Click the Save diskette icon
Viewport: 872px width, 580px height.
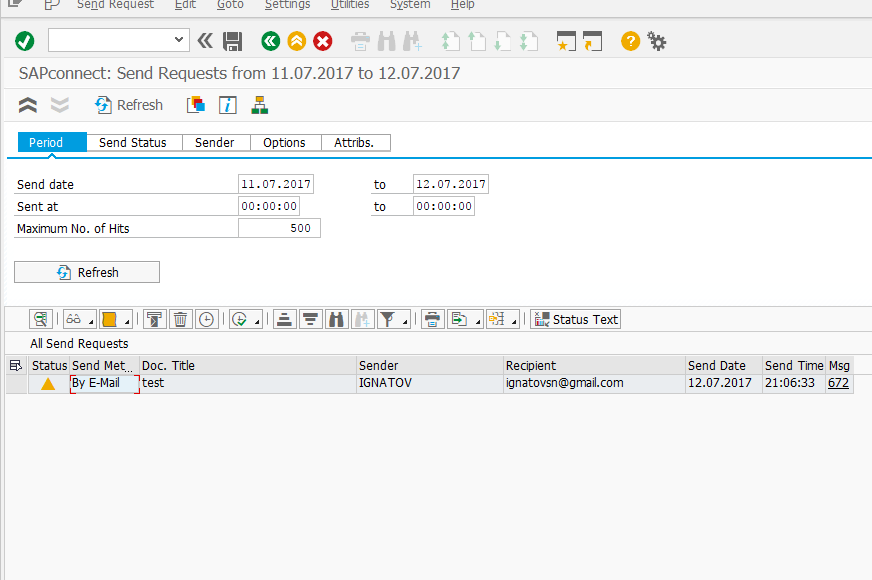232,41
